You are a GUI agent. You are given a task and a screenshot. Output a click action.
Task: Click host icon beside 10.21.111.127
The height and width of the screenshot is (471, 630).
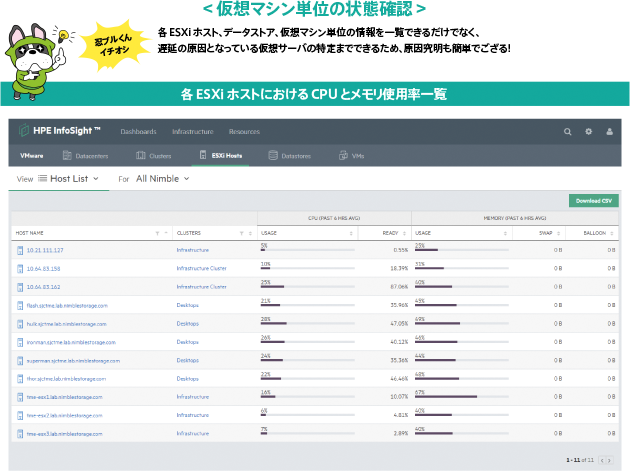[x=20, y=250]
